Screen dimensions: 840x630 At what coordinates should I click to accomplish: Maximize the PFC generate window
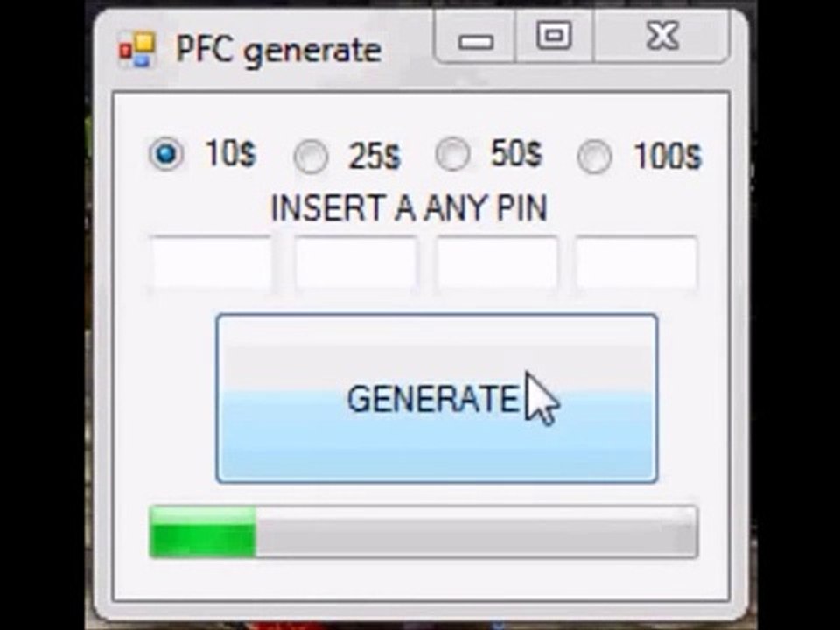(x=554, y=37)
